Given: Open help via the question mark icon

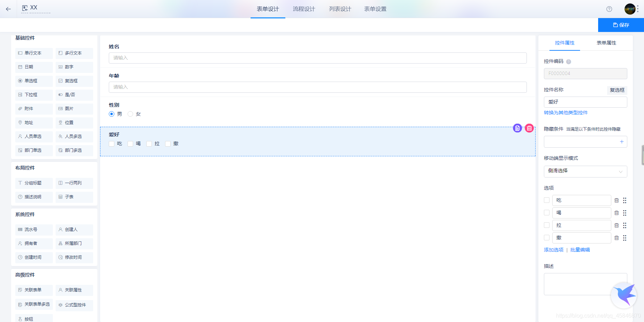Looking at the screenshot, I should tap(609, 9).
